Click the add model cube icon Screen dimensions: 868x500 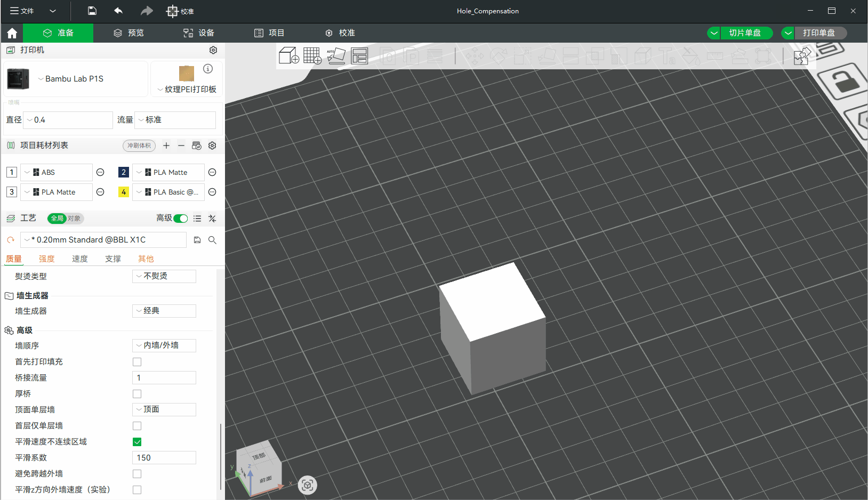click(x=289, y=55)
